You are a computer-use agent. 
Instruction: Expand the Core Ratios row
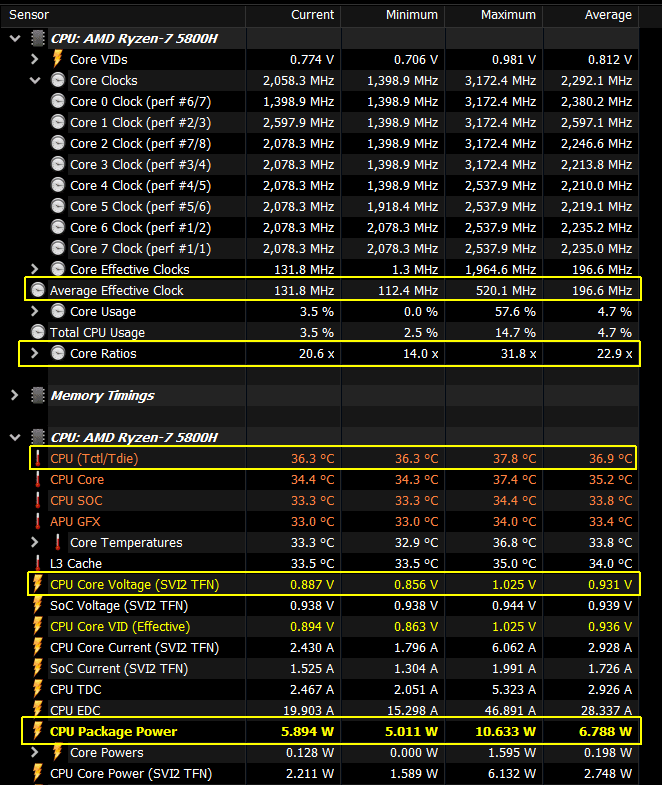pyautogui.click(x=35, y=353)
